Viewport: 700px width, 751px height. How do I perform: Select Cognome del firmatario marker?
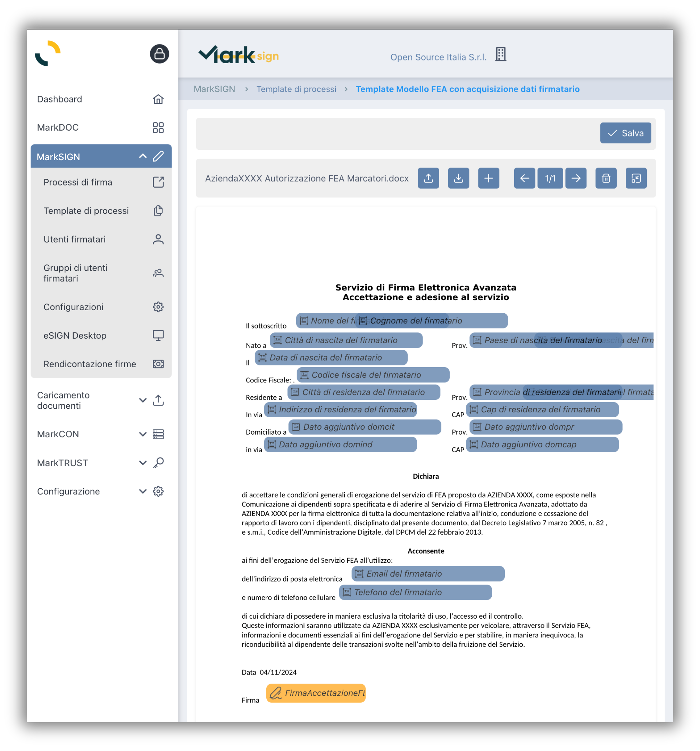[432, 320]
